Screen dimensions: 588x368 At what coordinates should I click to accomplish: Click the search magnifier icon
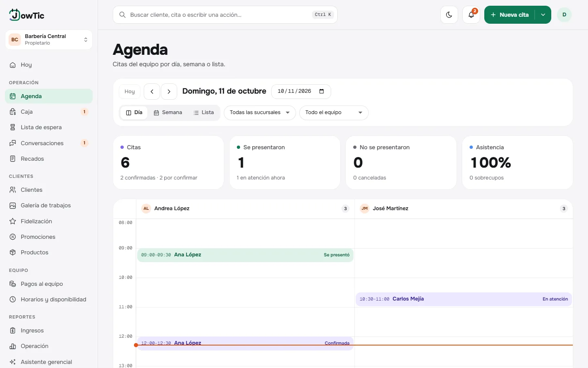click(122, 15)
